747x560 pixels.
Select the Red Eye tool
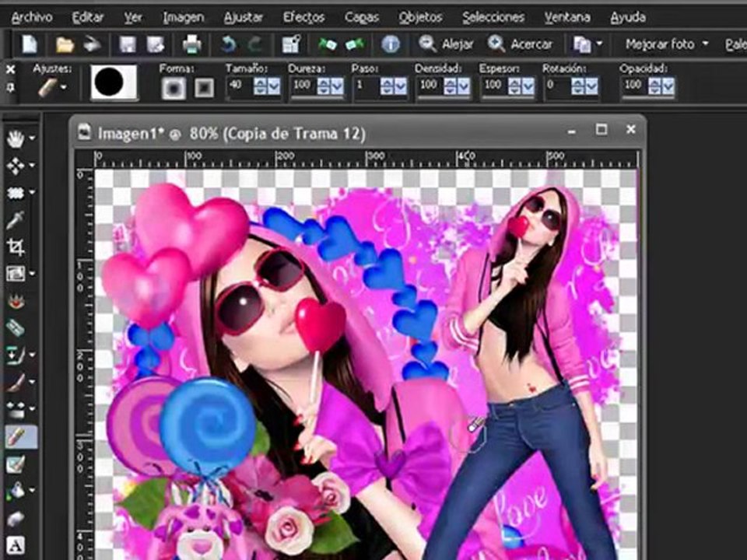[15, 300]
